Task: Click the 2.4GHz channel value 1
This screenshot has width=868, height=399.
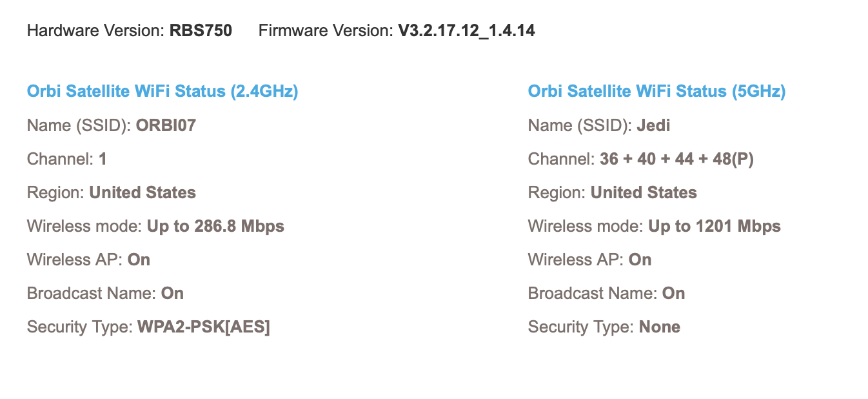Action: 103,159
